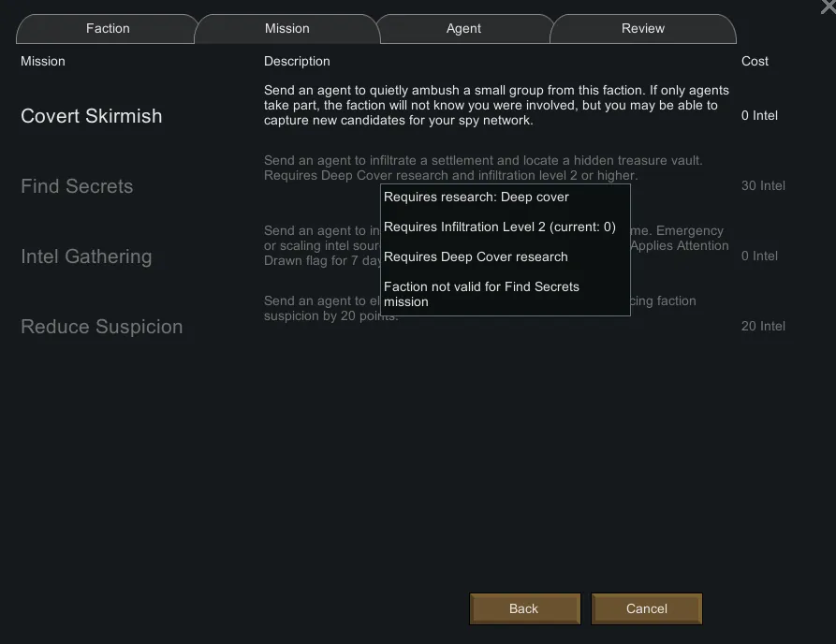Click the 0 Intel cost for Intel Gathering
This screenshot has width=836, height=644.
pyautogui.click(x=759, y=256)
